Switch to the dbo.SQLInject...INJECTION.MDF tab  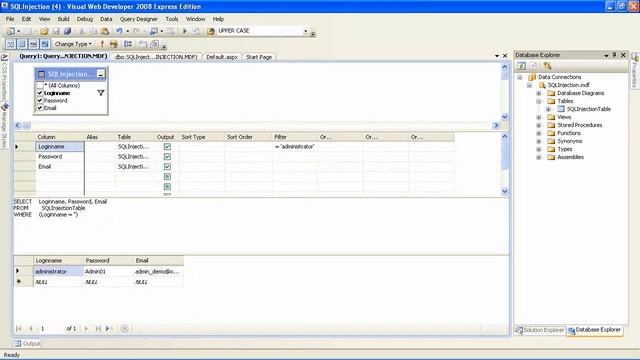[156, 57]
